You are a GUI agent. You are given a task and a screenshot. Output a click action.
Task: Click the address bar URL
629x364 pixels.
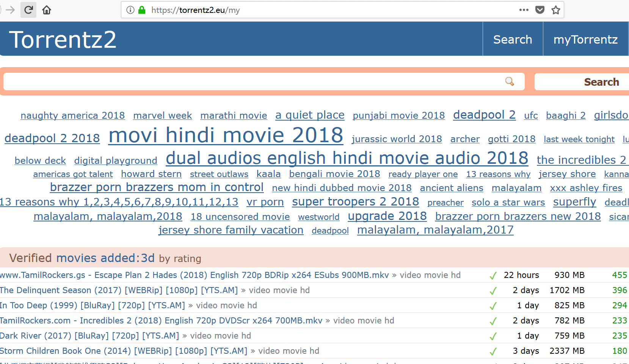tap(195, 10)
